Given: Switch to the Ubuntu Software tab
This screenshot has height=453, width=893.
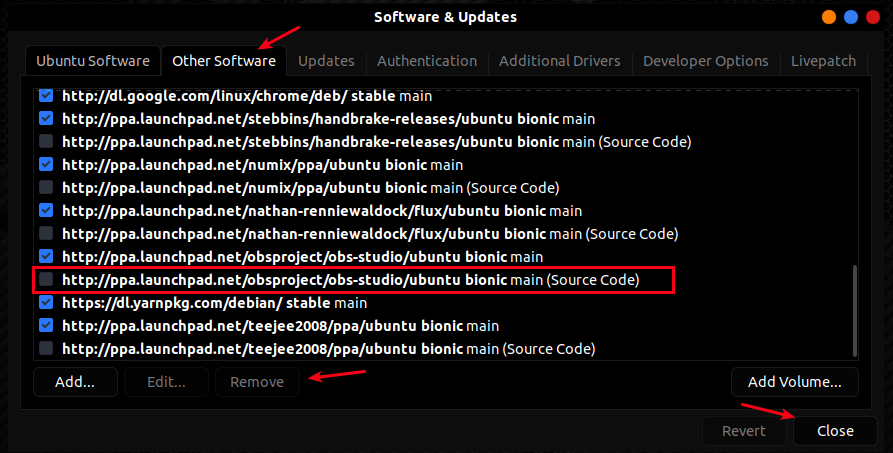Looking at the screenshot, I should point(93,61).
